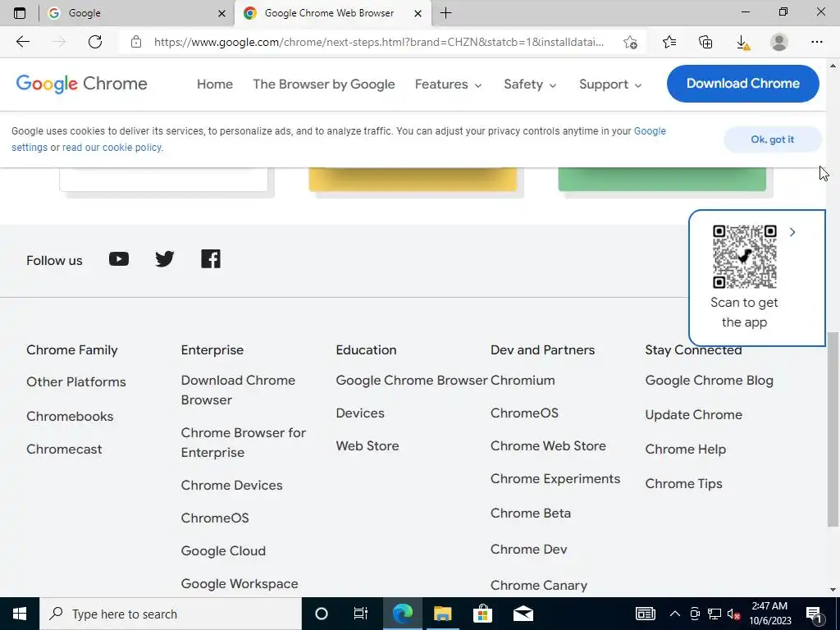The image size is (840, 630).
Task: Open Microsoft Store from taskbar
Action: 482,614
